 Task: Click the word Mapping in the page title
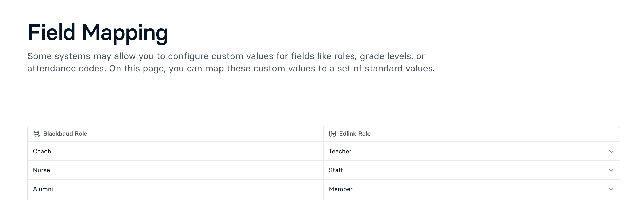(x=125, y=33)
